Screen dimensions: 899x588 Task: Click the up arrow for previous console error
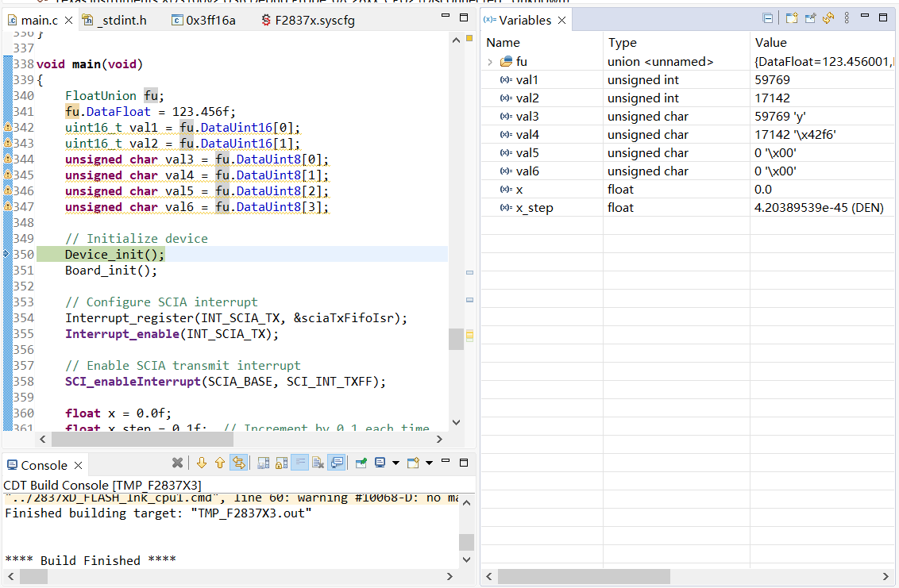click(220, 463)
